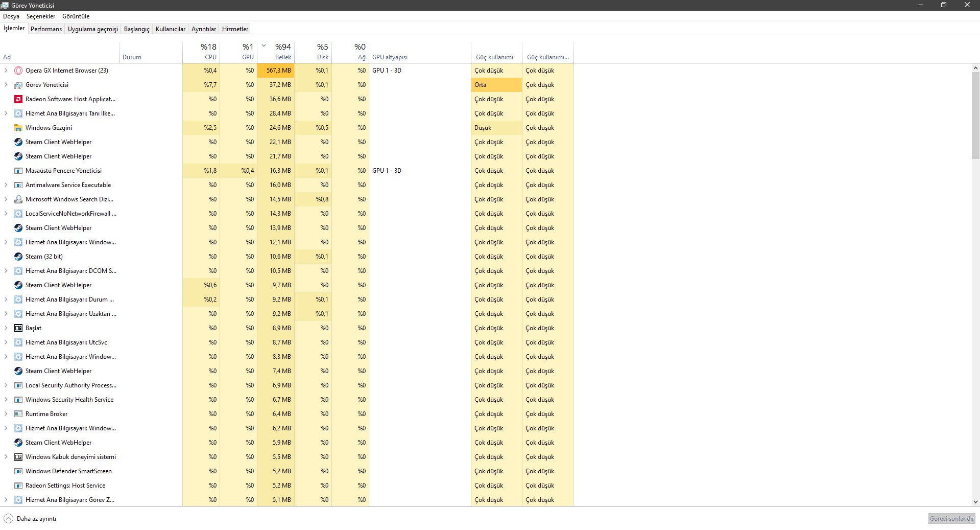Click Daha az ayrıntı to collapse view
This screenshot has height=530, width=980.
pyautogui.click(x=30, y=519)
